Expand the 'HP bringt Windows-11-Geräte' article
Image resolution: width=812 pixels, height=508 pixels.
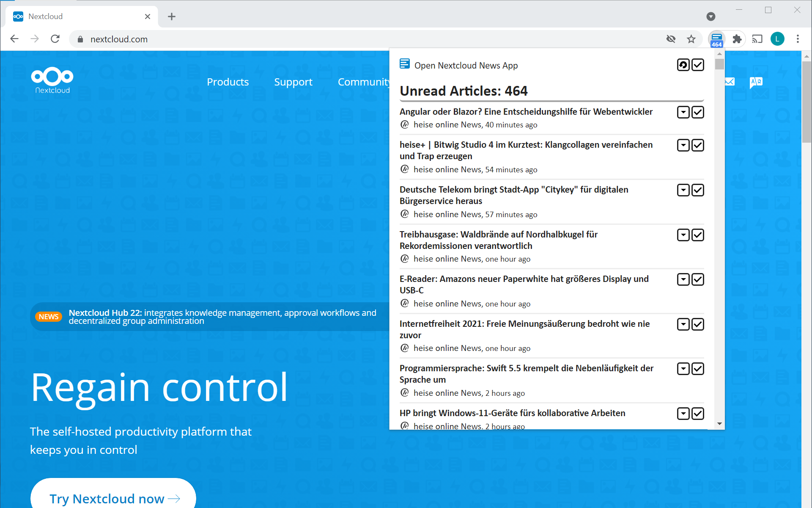pyautogui.click(x=683, y=414)
